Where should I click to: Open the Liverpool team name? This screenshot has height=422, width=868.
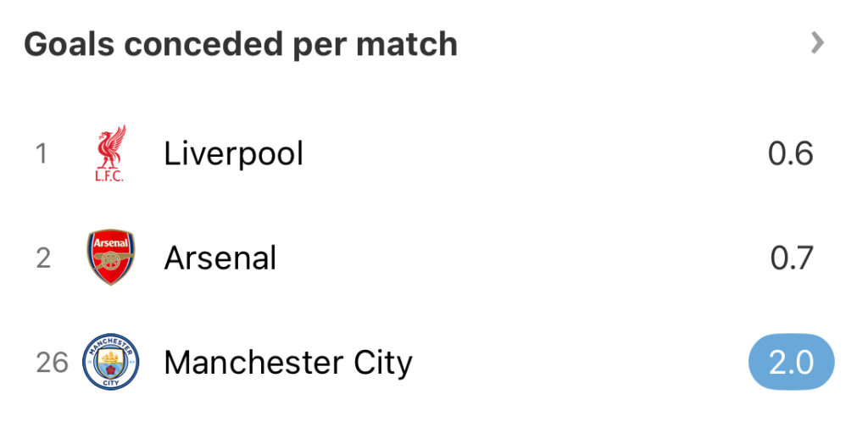[x=234, y=153]
